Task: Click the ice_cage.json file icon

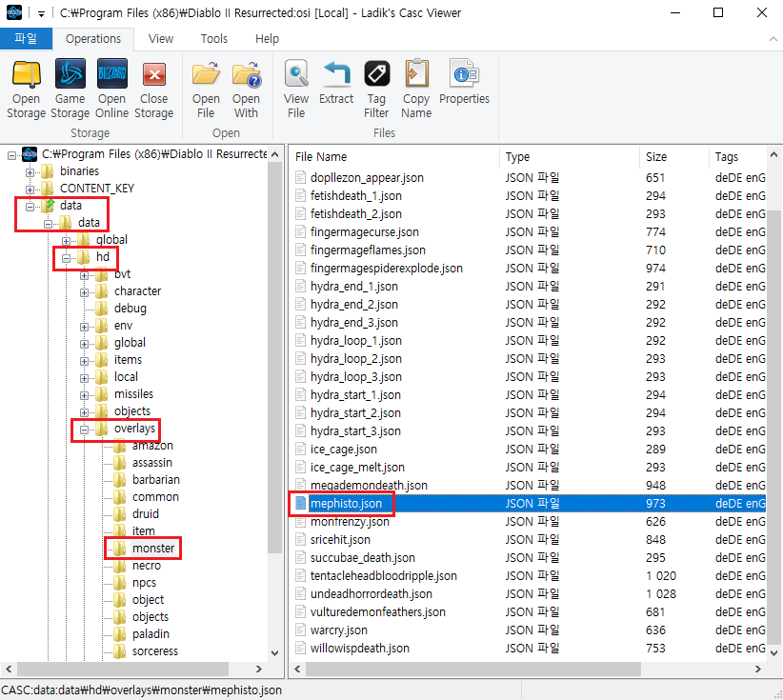Action: (x=300, y=450)
